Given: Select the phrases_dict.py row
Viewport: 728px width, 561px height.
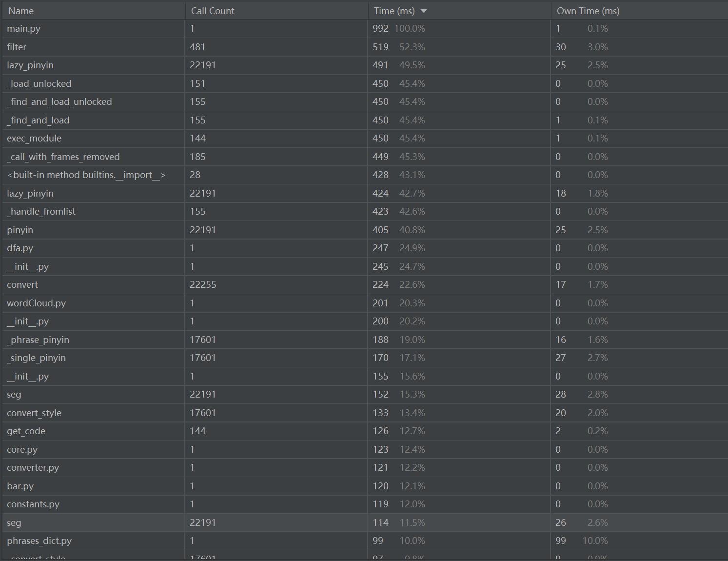Looking at the screenshot, I should [x=365, y=541].
